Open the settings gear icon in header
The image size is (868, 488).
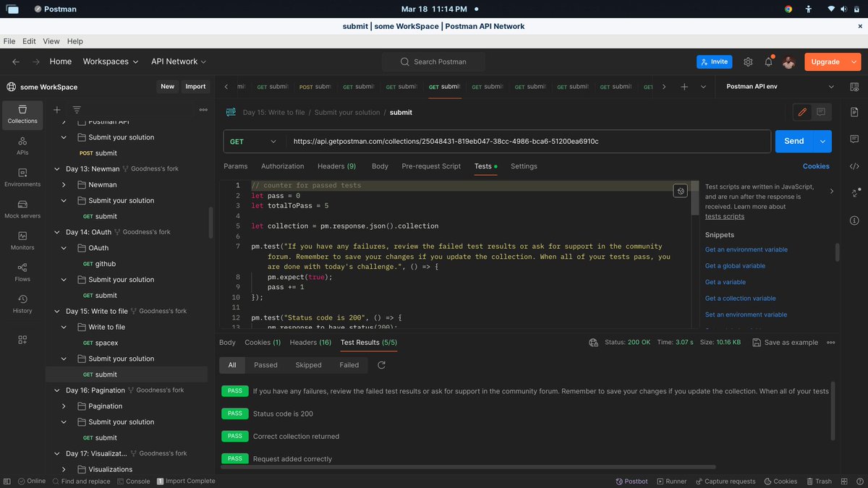(x=748, y=62)
